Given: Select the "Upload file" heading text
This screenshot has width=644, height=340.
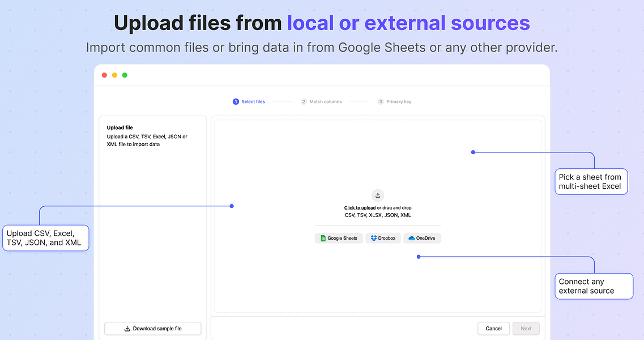Looking at the screenshot, I should click(x=120, y=127).
